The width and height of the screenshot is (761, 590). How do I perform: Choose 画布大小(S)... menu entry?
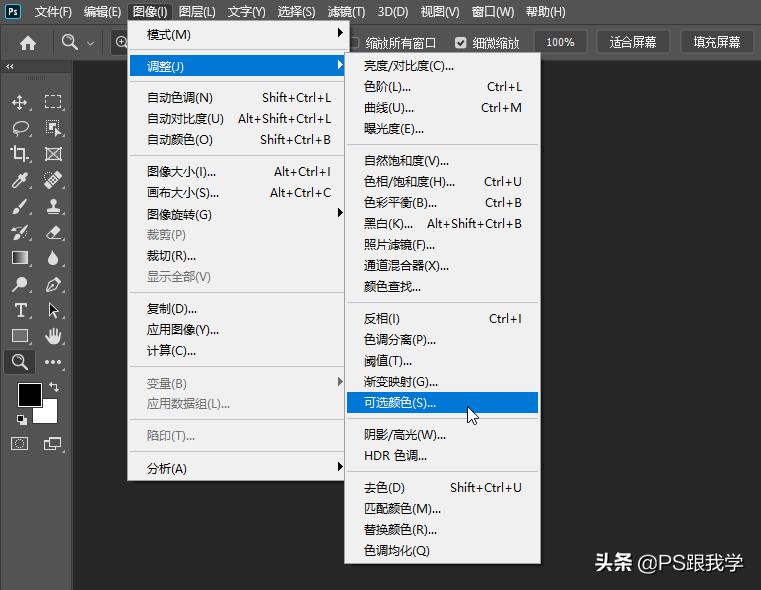coord(237,193)
